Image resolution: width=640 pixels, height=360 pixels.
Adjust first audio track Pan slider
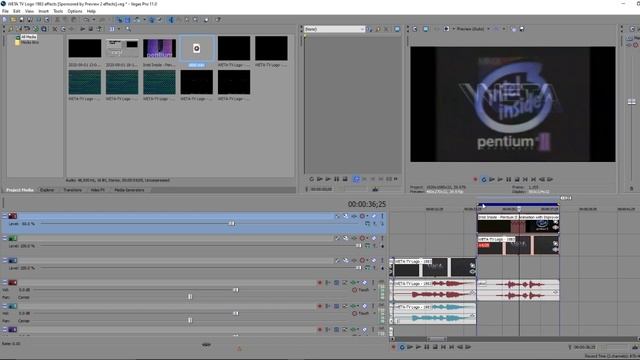tap(190, 297)
